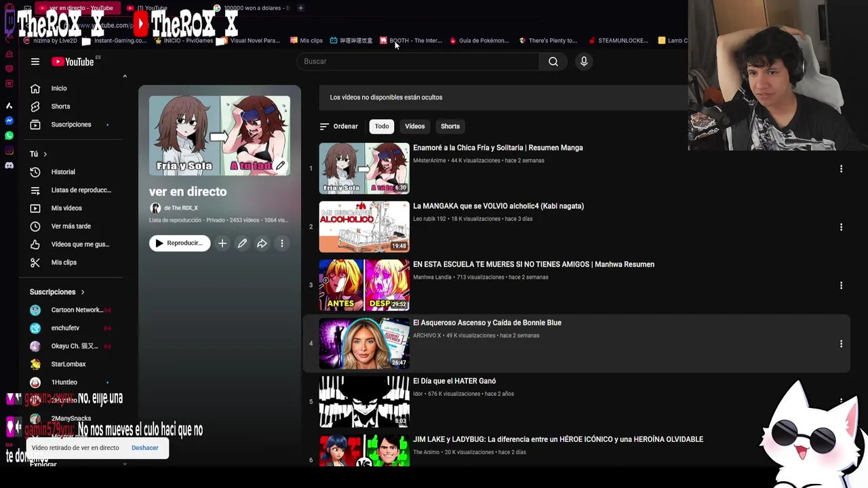Edit the playlist cover thumbnail pencil
The height and width of the screenshot is (488, 868).
280,165
